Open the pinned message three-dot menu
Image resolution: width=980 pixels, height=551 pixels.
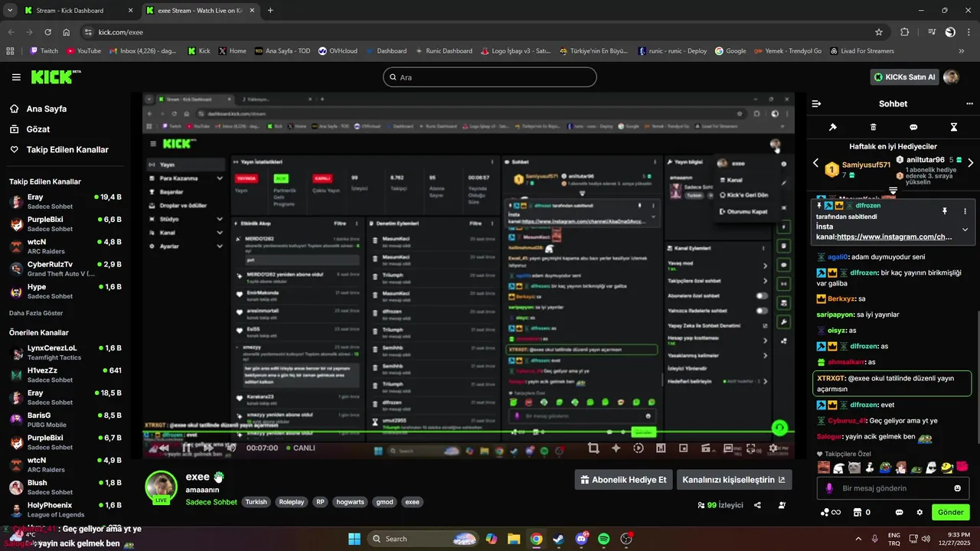965,210
